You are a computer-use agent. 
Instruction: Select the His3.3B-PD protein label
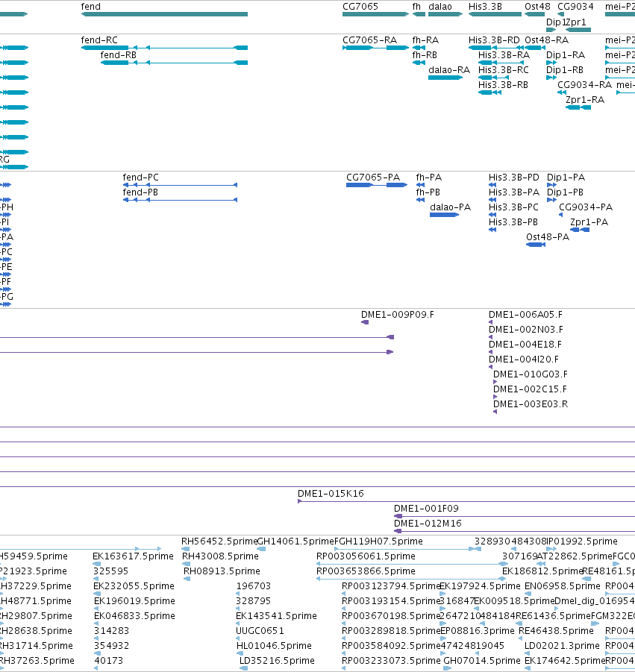[x=513, y=177]
